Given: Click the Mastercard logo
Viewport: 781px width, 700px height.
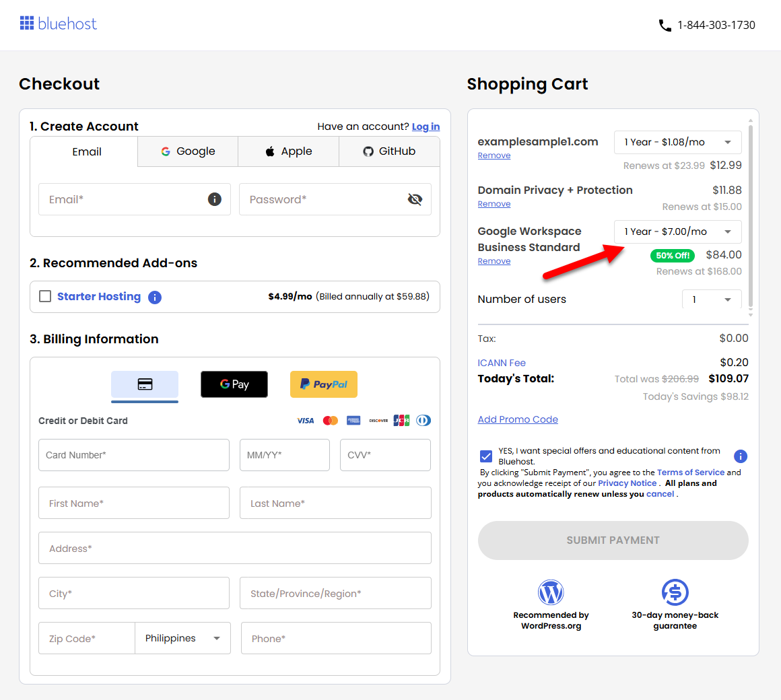Looking at the screenshot, I should [x=330, y=421].
